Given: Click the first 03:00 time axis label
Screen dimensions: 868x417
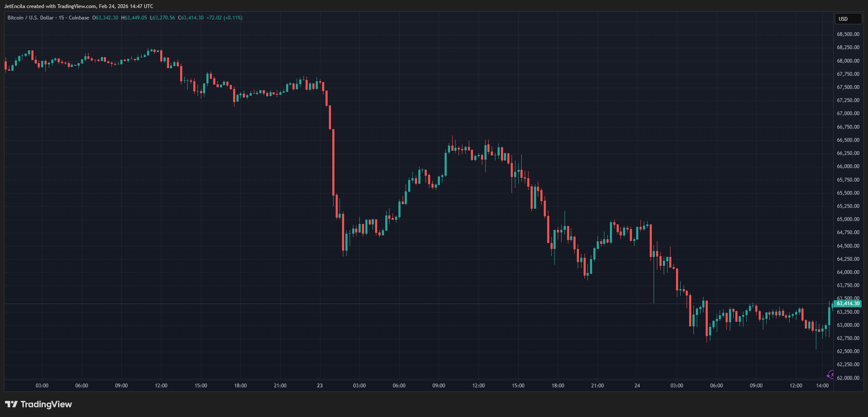Looking at the screenshot, I should pos(42,386).
